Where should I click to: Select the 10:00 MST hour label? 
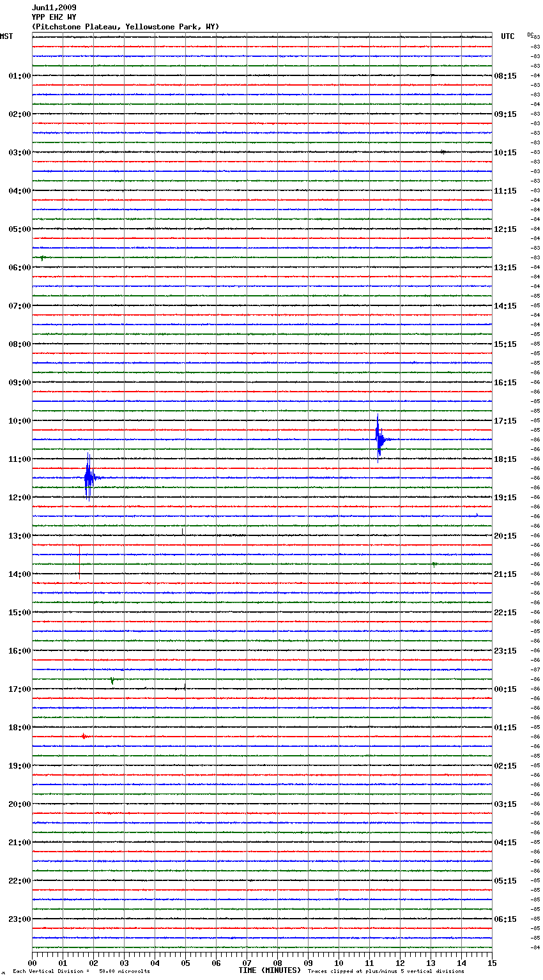click(x=20, y=421)
